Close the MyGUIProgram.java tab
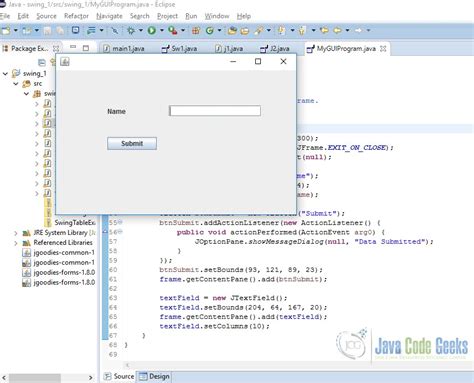Image resolution: width=474 pixels, height=383 pixels. click(x=383, y=49)
